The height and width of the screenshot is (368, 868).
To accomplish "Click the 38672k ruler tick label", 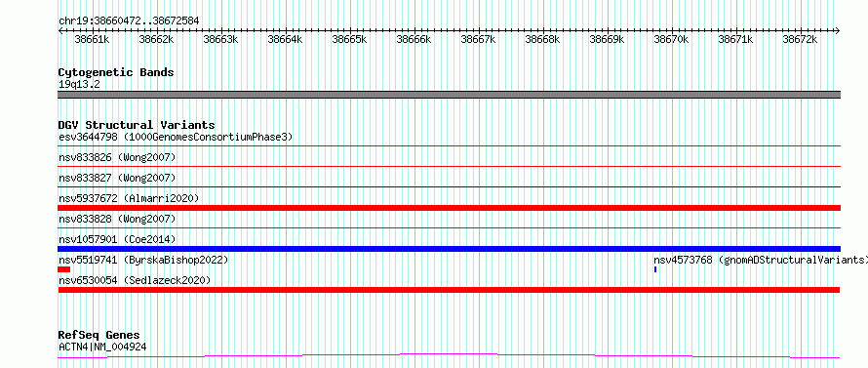I will [800, 39].
